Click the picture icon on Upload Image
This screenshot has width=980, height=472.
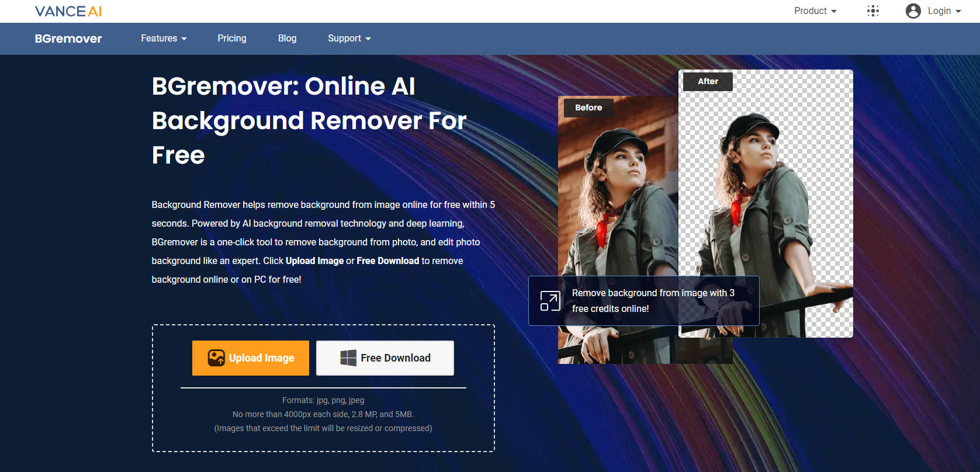tap(216, 358)
